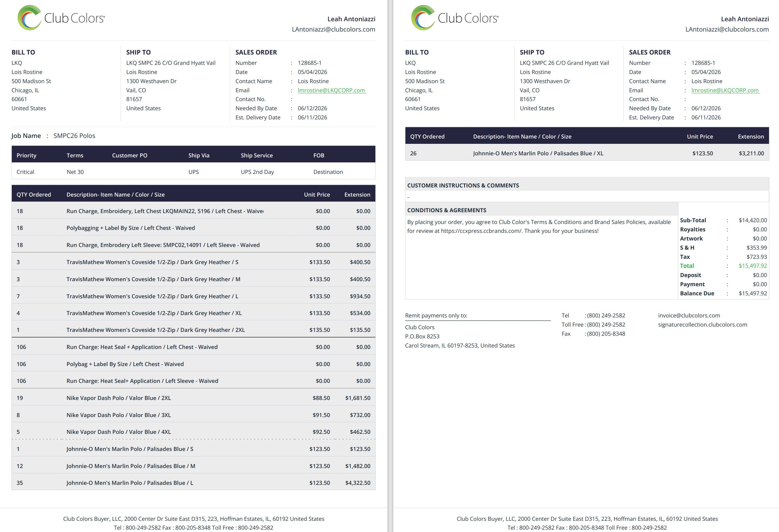Select the Sub-Total amount $14,420.00
The height and width of the screenshot is (532, 779).
click(x=752, y=220)
